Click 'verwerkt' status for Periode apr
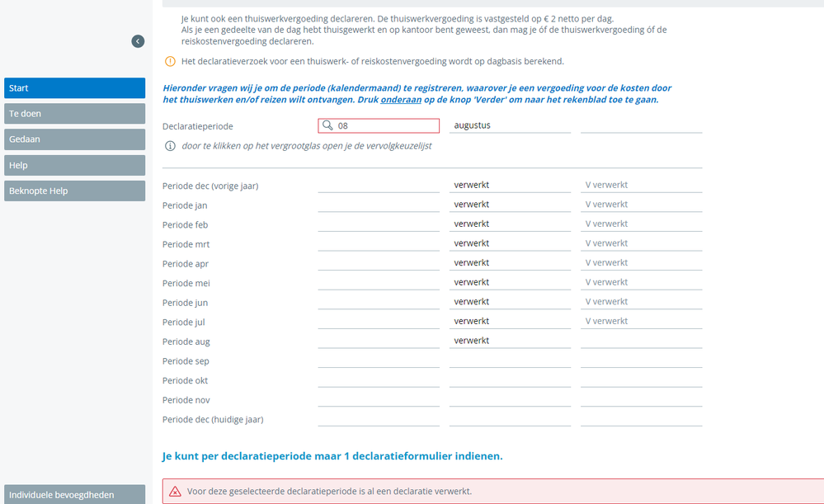824x504 pixels. pyautogui.click(x=510, y=263)
